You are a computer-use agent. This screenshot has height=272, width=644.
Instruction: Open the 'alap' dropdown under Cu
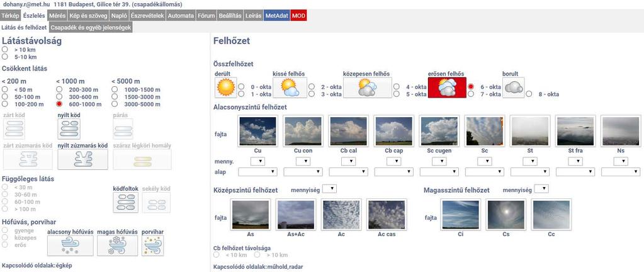(x=258, y=172)
